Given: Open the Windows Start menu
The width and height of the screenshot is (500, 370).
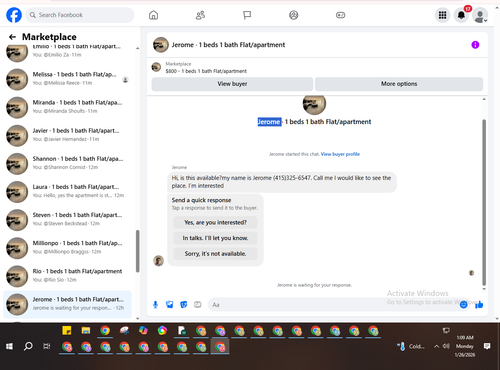Looking at the screenshot, I should coord(9,347).
